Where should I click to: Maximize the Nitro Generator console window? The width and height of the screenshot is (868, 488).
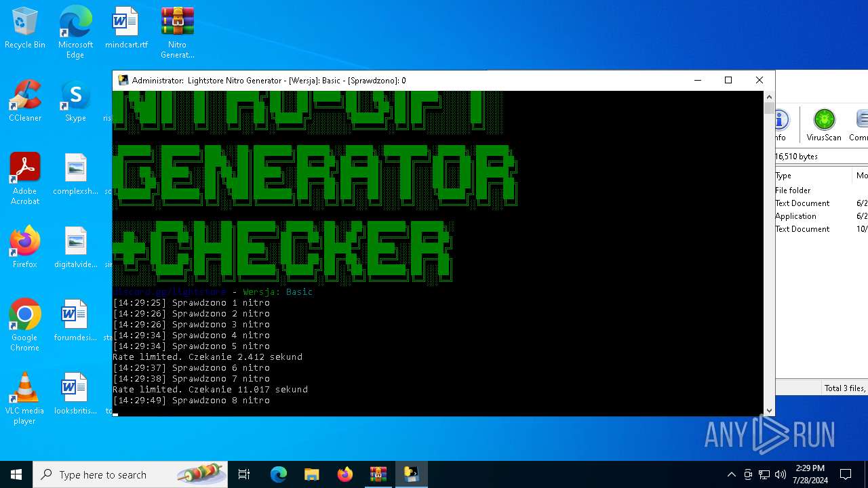pos(728,80)
